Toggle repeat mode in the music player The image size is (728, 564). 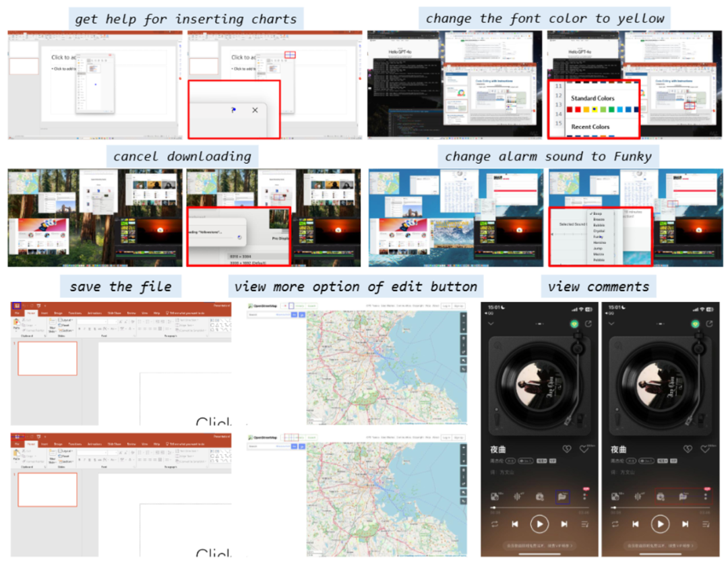[x=495, y=523]
